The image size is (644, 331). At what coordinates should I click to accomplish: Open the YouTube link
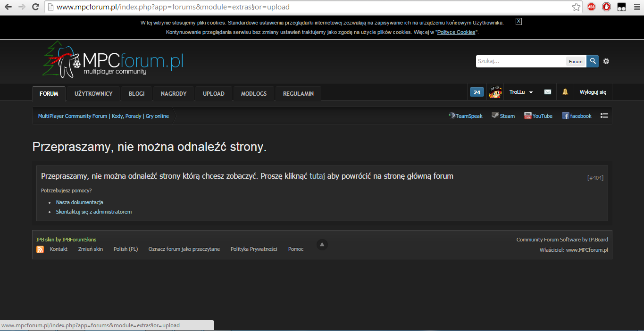(538, 116)
